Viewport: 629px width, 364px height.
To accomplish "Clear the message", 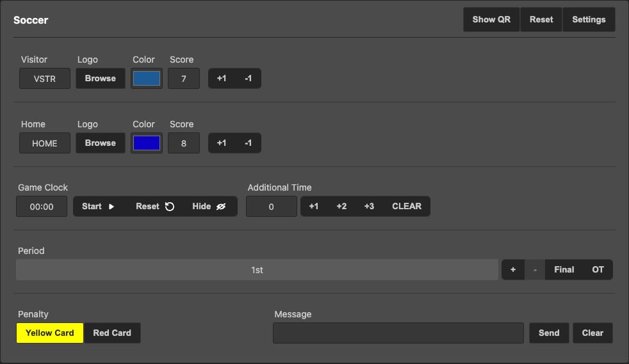I will [x=592, y=333].
